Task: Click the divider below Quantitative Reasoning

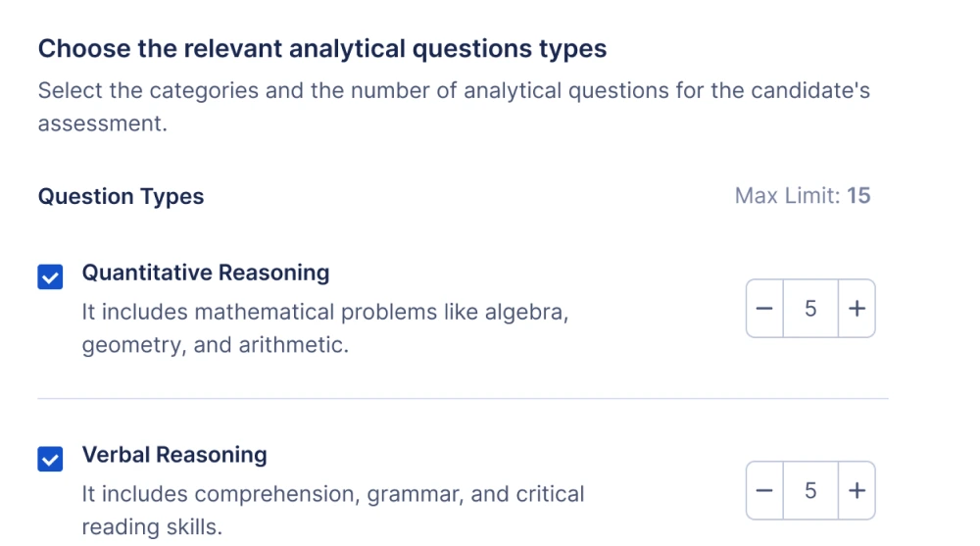Action: [x=463, y=399]
